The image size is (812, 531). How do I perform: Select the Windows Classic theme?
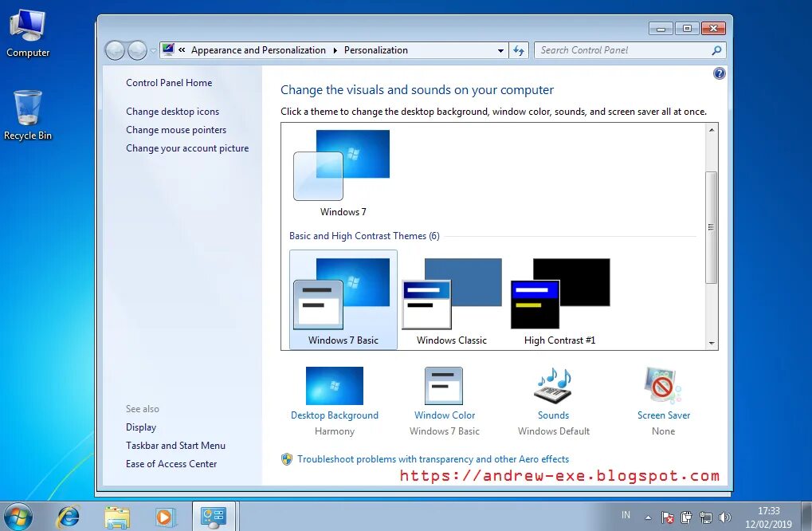pyautogui.click(x=452, y=301)
